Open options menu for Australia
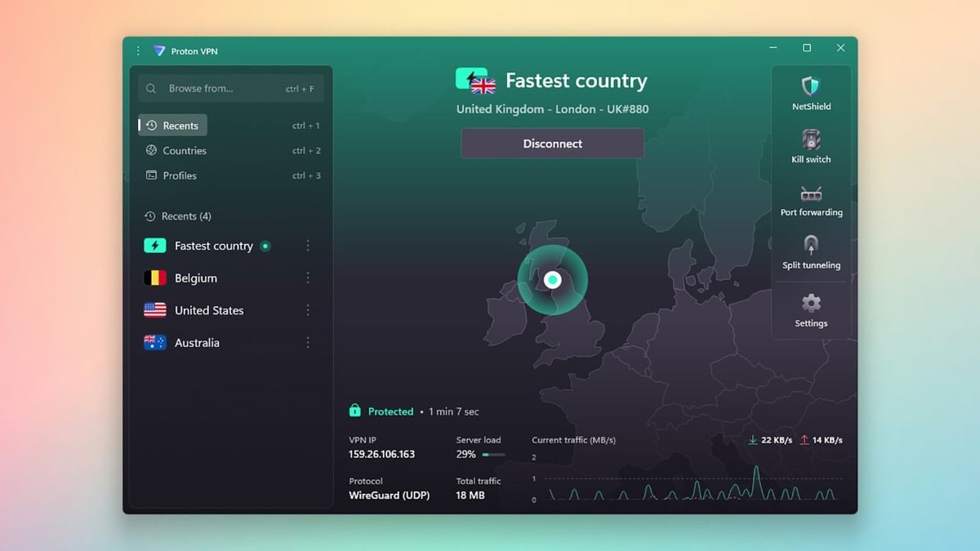Viewport: 980px width, 551px height. tap(308, 343)
